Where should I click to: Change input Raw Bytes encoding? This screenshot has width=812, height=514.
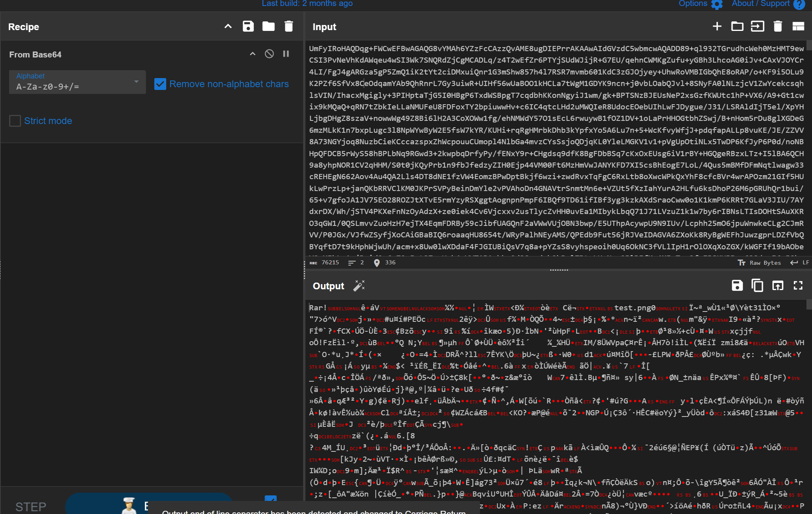(x=760, y=263)
